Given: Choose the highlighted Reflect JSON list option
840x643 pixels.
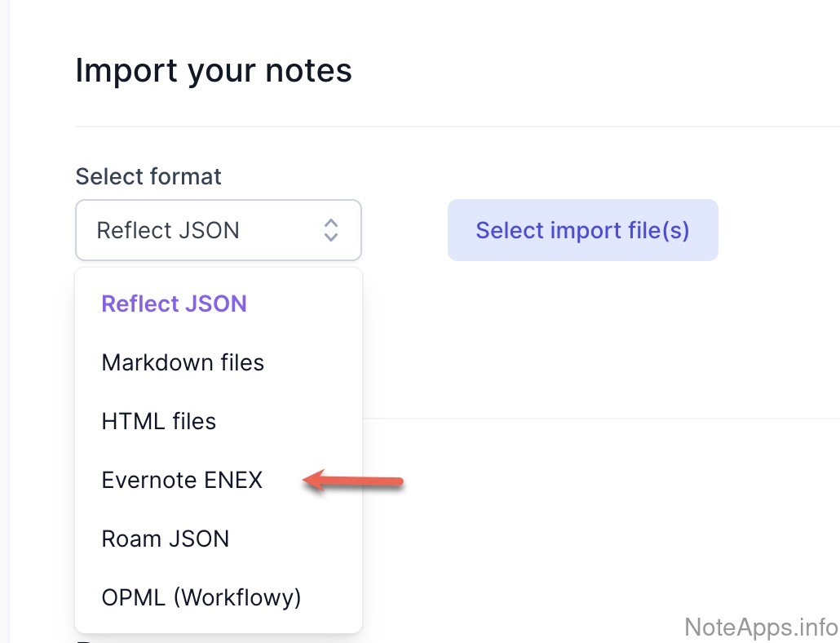Looking at the screenshot, I should point(174,304).
